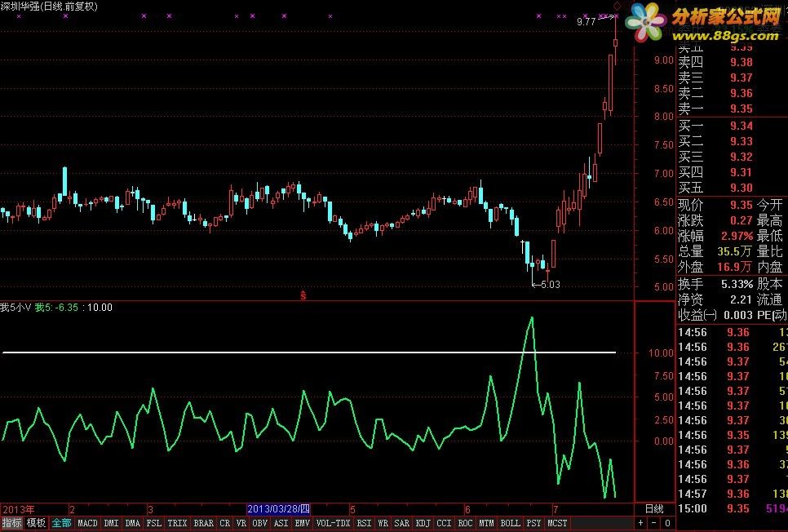The width and height of the screenshot is (788, 532).
Task: Click the 买三 9.32 order row
Action: (x=715, y=157)
